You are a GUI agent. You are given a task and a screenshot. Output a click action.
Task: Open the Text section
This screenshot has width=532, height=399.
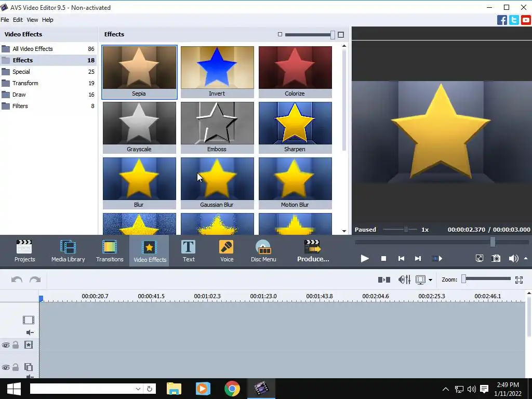click(x=189, y=251)
